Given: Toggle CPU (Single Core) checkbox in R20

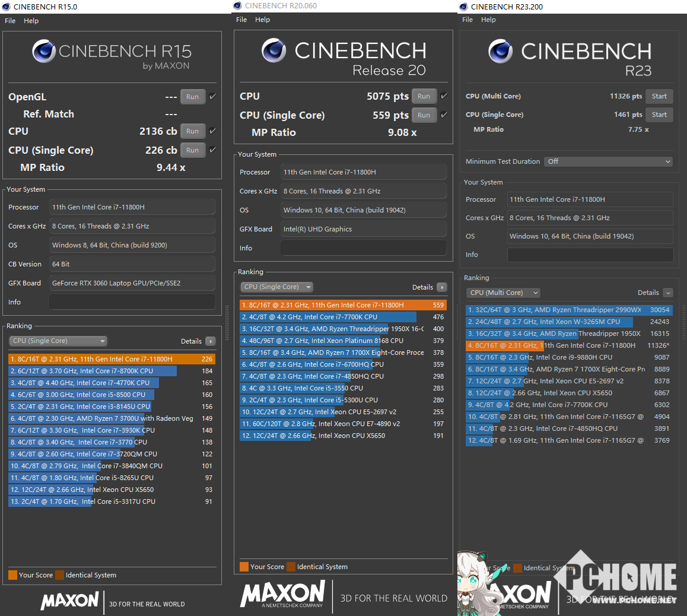Looking at the screenshot, I should (x=444, y=115).
